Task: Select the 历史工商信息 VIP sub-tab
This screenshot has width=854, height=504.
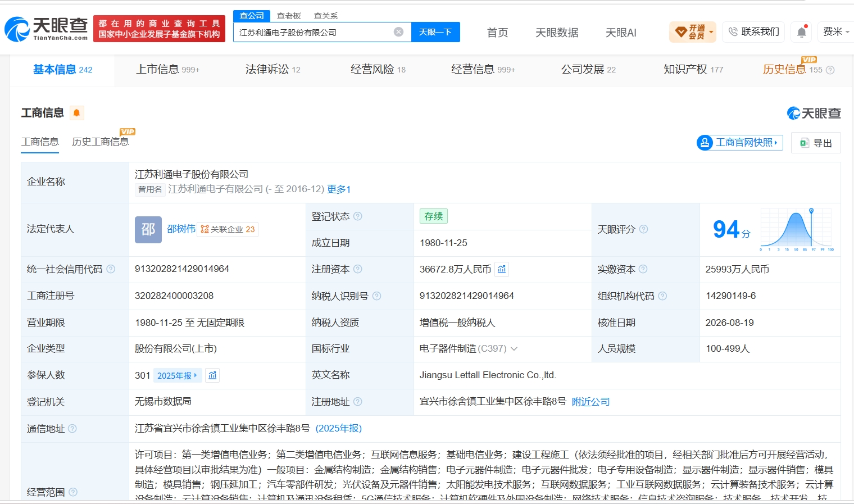Action: click(101, 142)
